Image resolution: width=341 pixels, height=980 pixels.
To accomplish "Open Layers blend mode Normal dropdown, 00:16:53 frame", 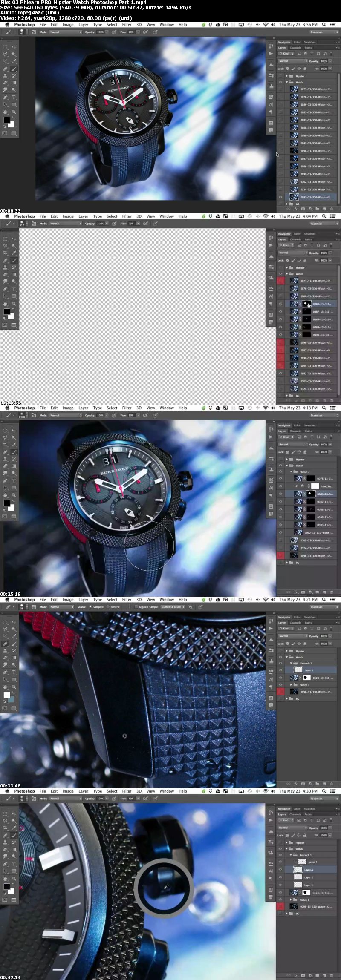I will pos(293,253).
